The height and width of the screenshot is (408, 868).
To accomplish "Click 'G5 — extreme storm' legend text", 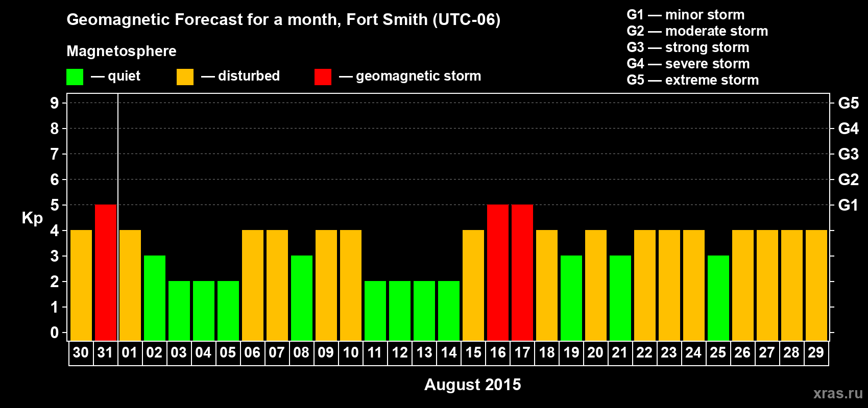I will [x=693, y=80].
